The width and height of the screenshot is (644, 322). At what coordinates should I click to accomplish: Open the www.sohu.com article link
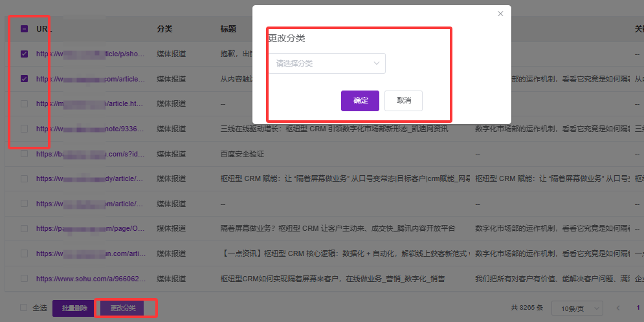pyautogui.click(x=91, y=279)
